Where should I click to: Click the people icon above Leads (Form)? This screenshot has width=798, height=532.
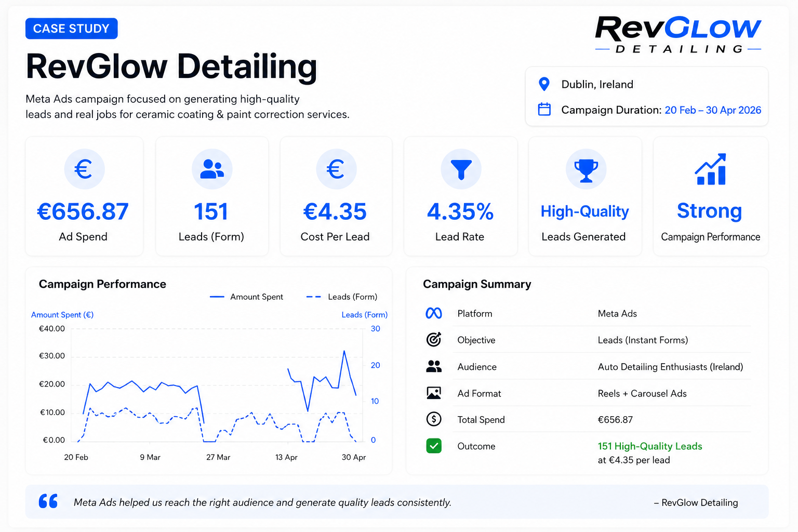coord(212,169)
